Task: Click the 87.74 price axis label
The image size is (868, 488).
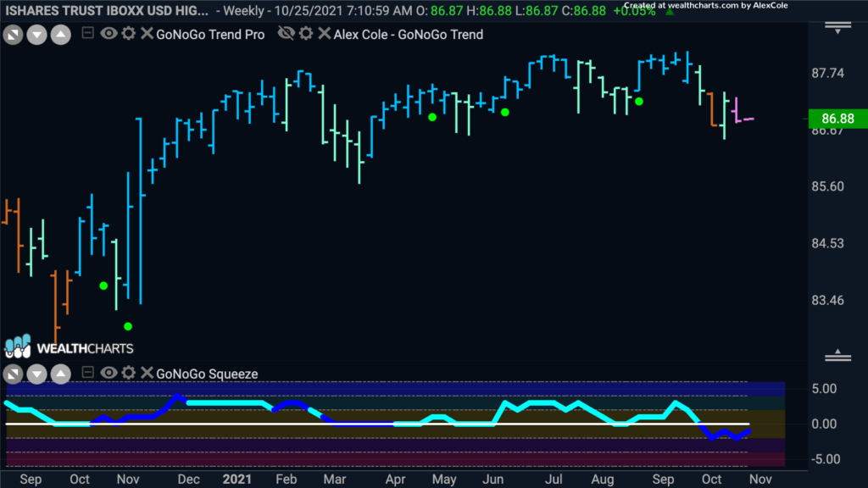Action: [828, 74]
